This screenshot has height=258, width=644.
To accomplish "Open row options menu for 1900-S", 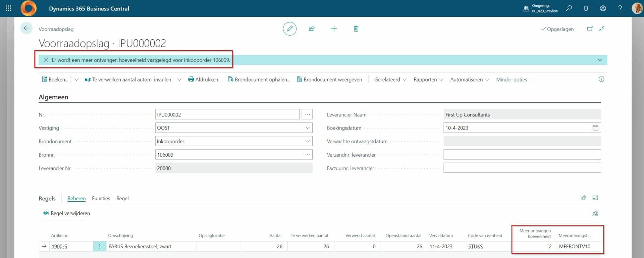I will pos(100,247).
